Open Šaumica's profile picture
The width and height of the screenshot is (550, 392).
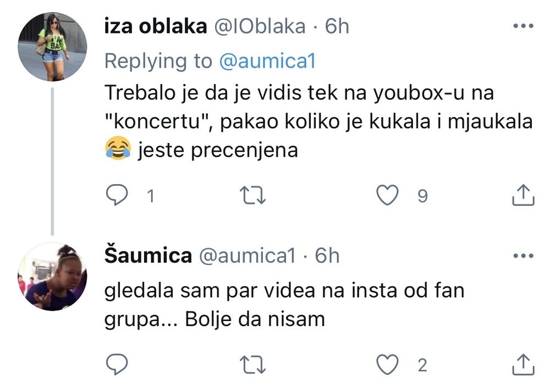52,277
